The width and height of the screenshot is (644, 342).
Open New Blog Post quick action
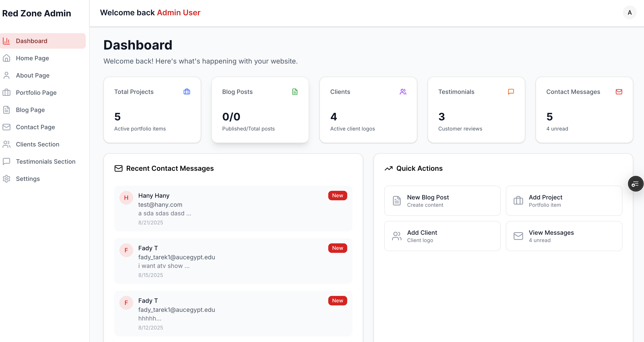(x=442, y=201)
